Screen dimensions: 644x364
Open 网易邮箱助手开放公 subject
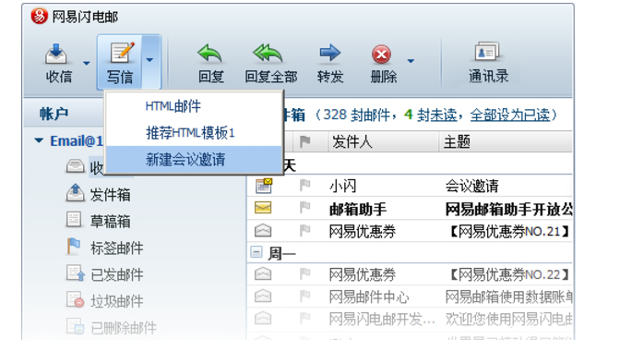(509, 210)
